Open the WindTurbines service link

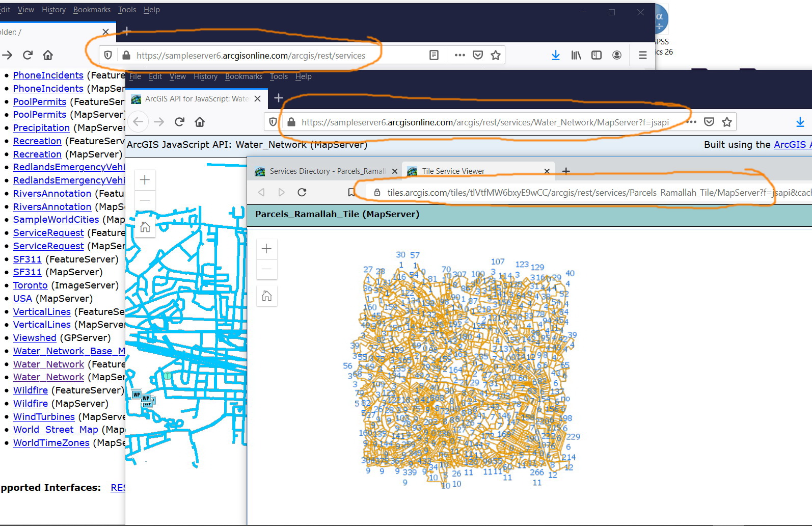point(44,417)
